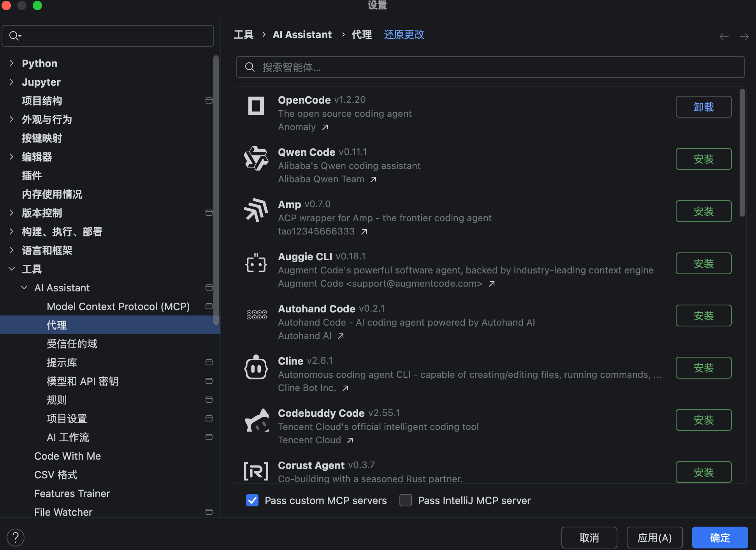Viewport: 756px width, 550px height.
Task: Click the back navigation arrow
Action: (724, 37)
